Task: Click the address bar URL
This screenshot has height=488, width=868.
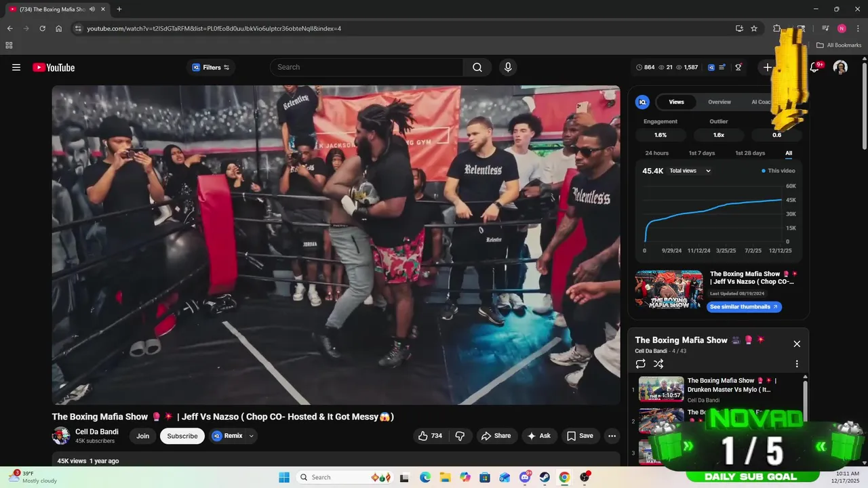Action: [214, 28]
